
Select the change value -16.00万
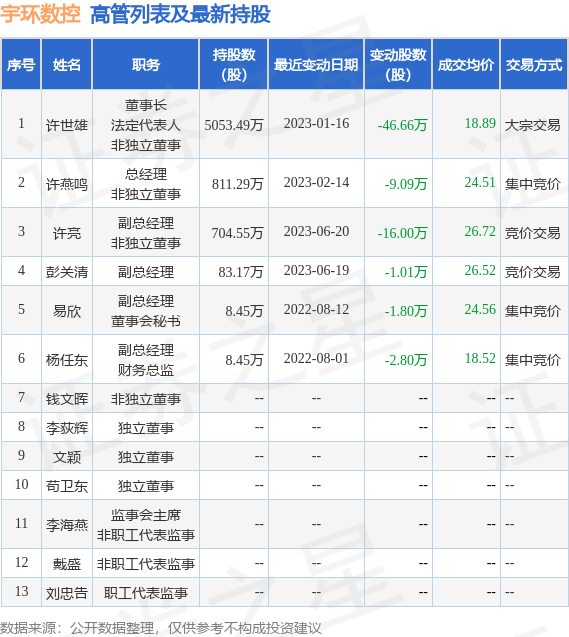402,233
